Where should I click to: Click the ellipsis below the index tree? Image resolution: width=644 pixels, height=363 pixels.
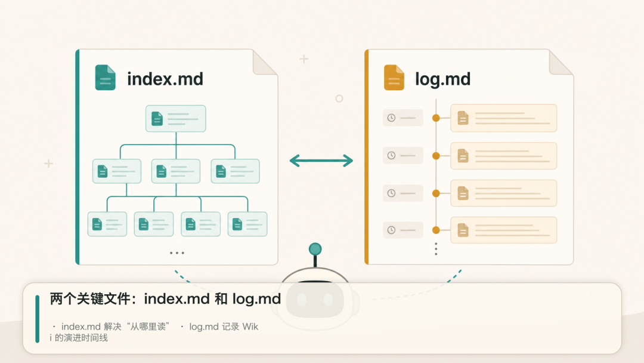click(177, 253)
